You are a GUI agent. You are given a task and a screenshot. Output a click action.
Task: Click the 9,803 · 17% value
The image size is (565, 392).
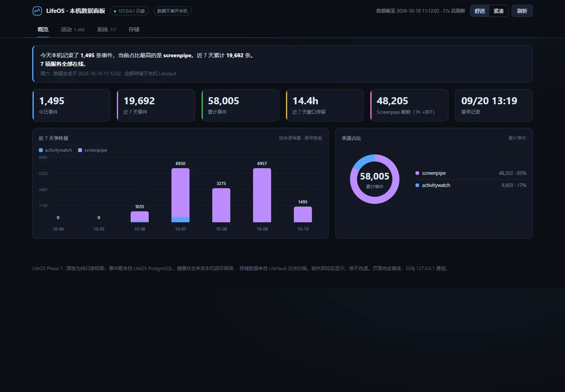point(514,185)
